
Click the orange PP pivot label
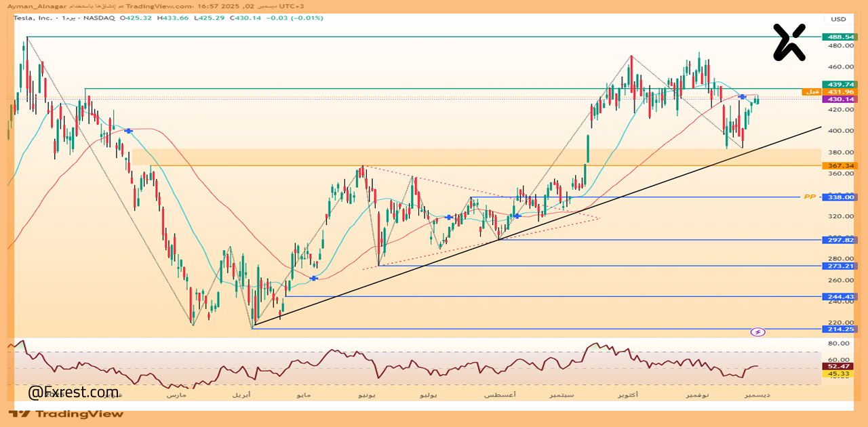tap(809, 197)
